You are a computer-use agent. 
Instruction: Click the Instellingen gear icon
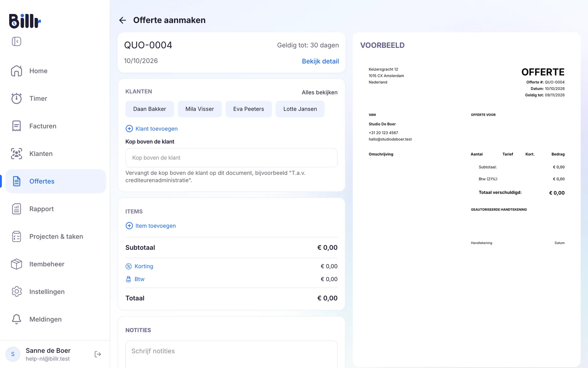pyautogui.click(x=17, y=291)
